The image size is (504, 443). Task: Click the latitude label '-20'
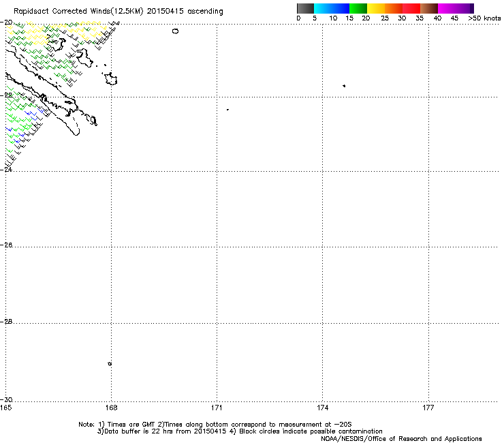pyautogui.click(x=6, y=22)
